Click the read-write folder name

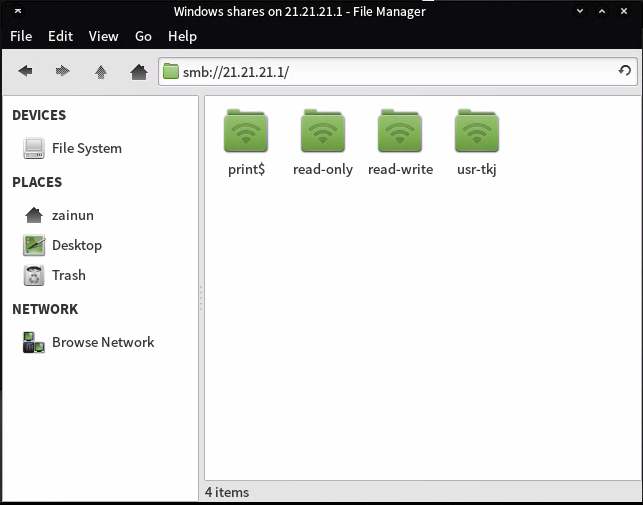pos(400,169)
